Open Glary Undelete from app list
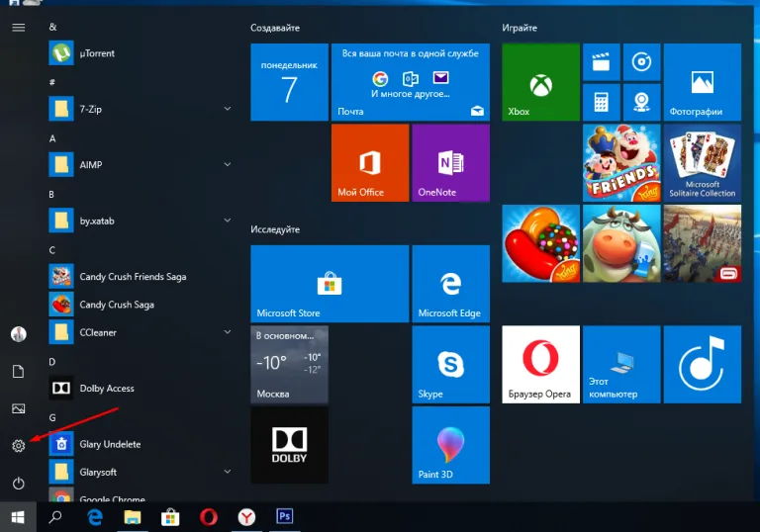 point(140,444)
